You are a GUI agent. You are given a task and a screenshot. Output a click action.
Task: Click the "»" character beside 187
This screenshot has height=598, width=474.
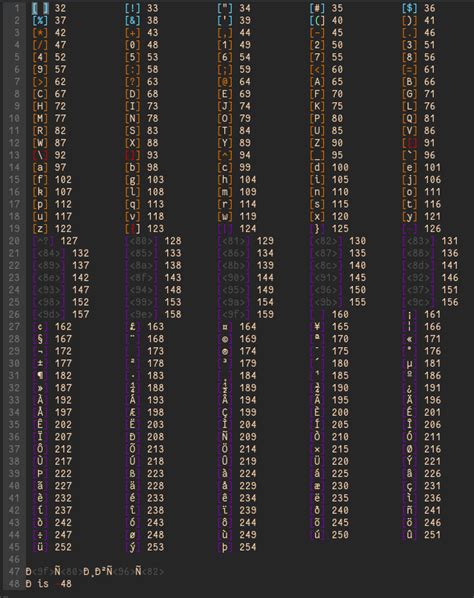point(40,388)
